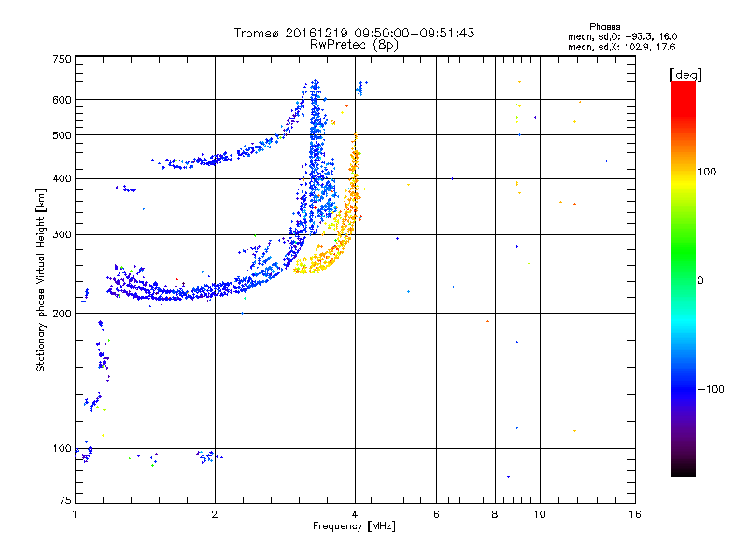Click the 'Frequency [MHz]' axis label

(x=354, y=526)
